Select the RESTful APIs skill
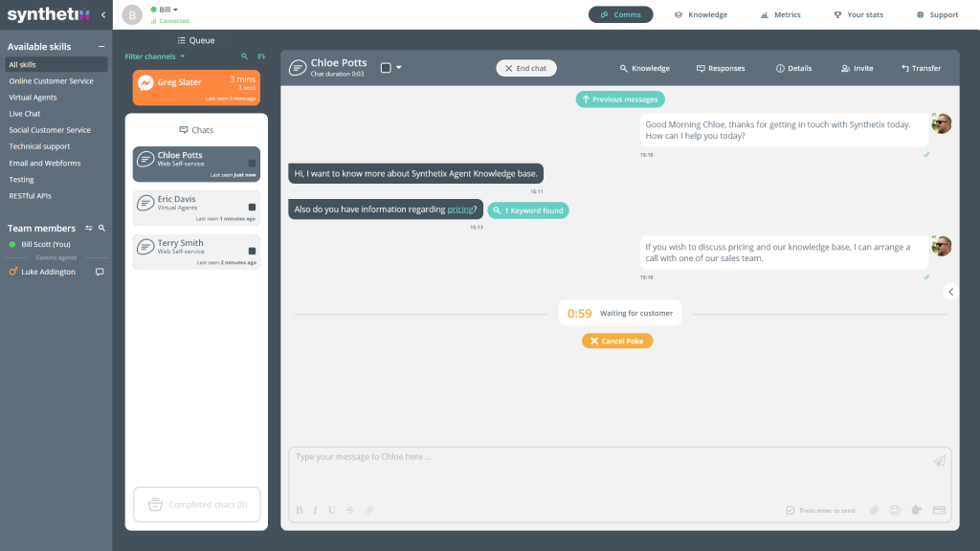Viewport: 980px width, 551px height. [30, 195]
